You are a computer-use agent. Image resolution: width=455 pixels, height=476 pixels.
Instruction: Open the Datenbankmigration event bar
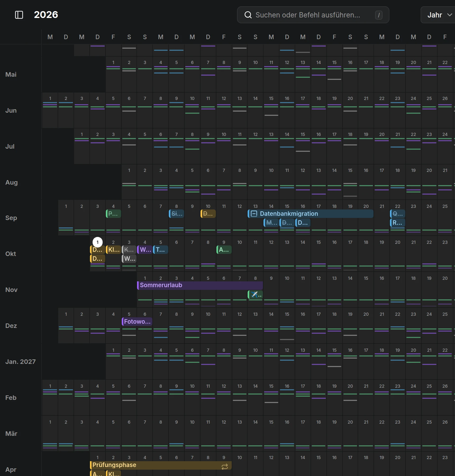click(311, 214)
